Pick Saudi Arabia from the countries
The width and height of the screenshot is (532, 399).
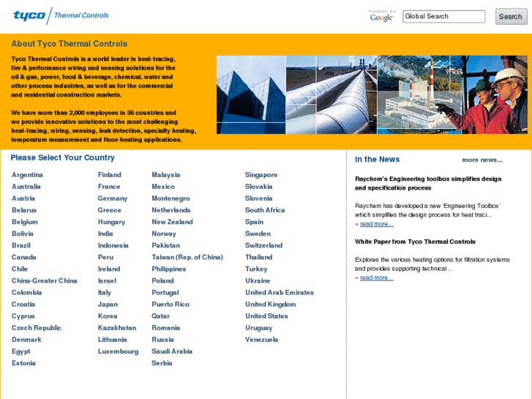click(172, 351)
